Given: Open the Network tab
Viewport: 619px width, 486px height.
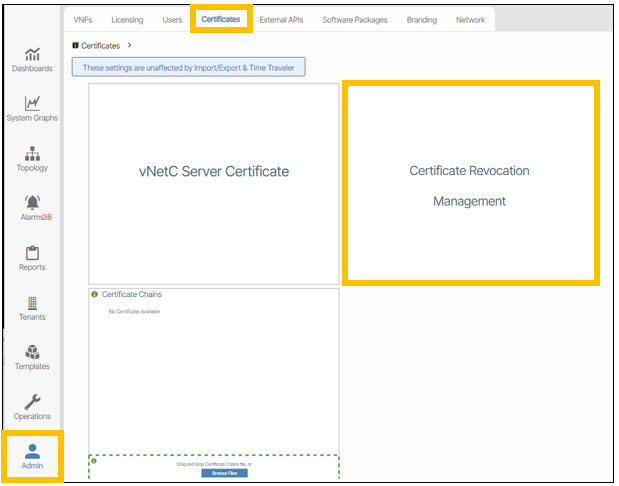Looking at the screenshot, I should pyautogui.click(x=470, y=20).
